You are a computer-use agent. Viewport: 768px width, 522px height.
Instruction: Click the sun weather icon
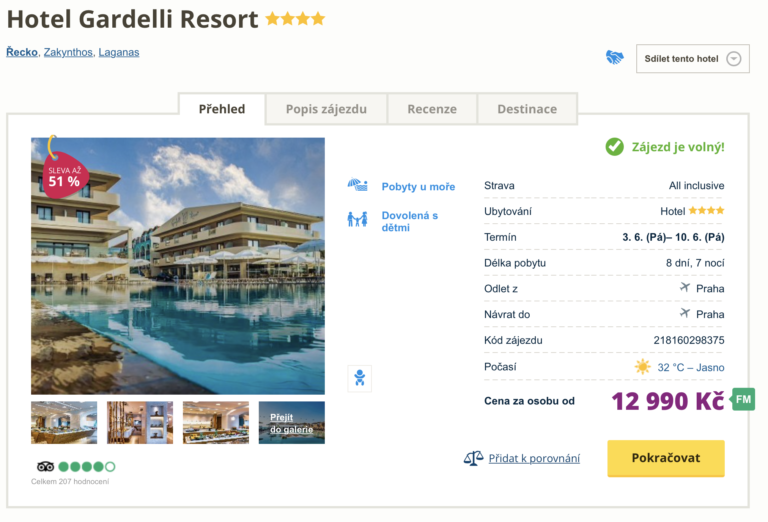(x=642, y=367)
